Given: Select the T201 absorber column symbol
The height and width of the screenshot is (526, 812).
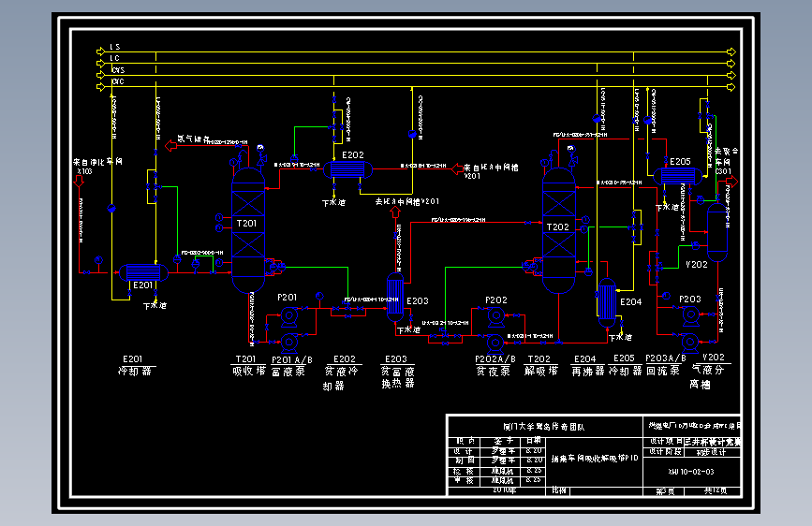Looking at the screenshot, I should (x=248, y=230).
